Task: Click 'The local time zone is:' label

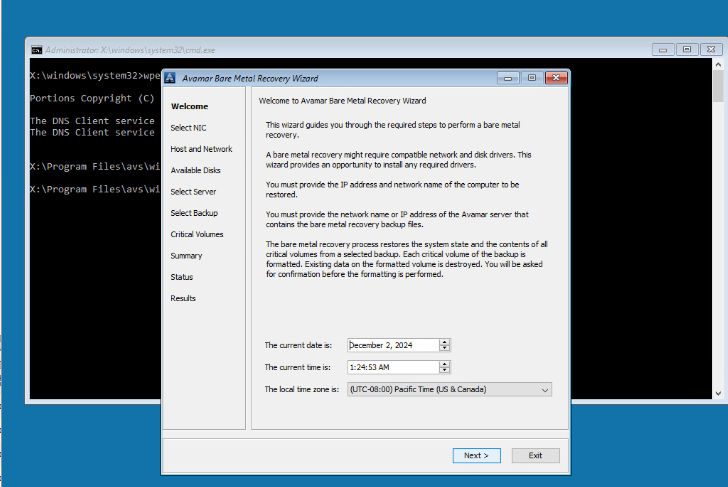Action: pos(302,390)
